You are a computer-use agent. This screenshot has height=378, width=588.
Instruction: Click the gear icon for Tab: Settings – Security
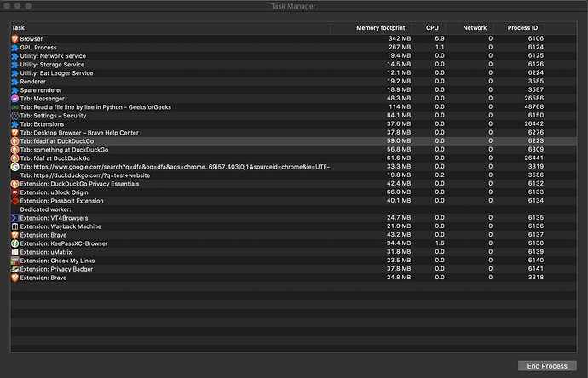[14, 116]
